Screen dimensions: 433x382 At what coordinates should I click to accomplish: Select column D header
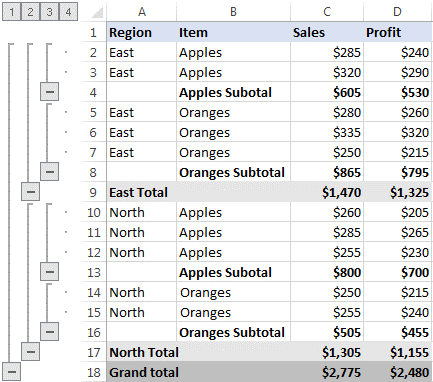398,12
